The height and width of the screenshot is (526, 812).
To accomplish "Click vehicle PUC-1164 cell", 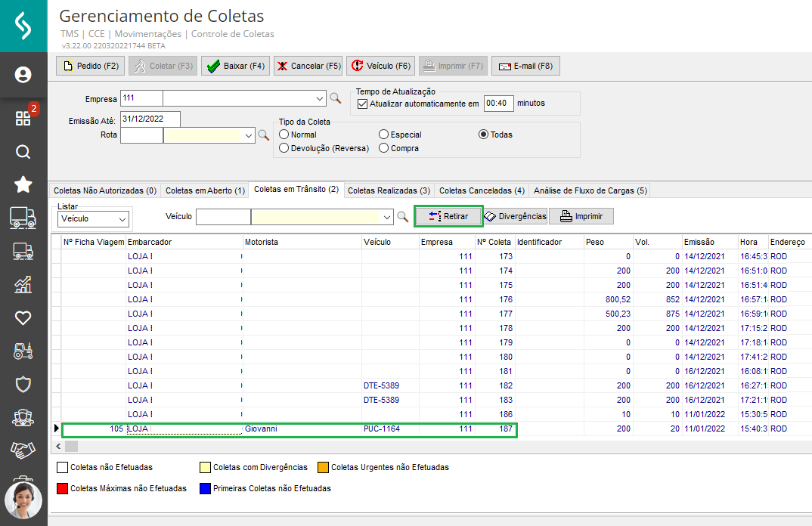I will [390, 429].
